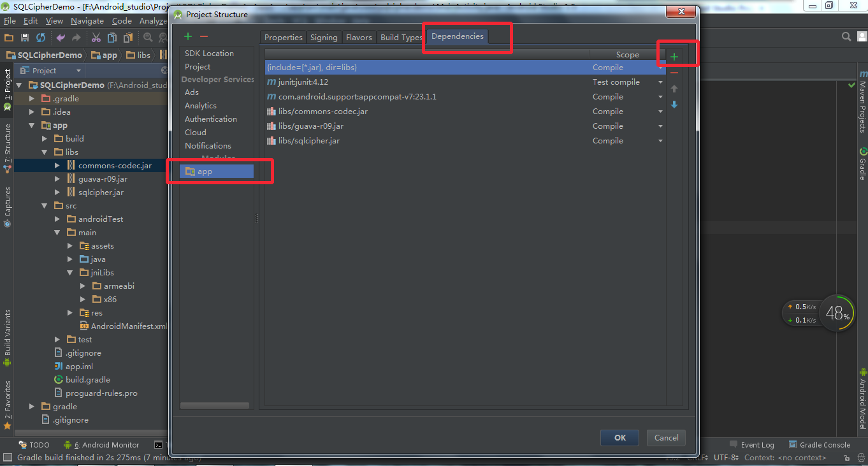Open the Event Log panel
The image size is (868, 466).
tap(751, 445)
